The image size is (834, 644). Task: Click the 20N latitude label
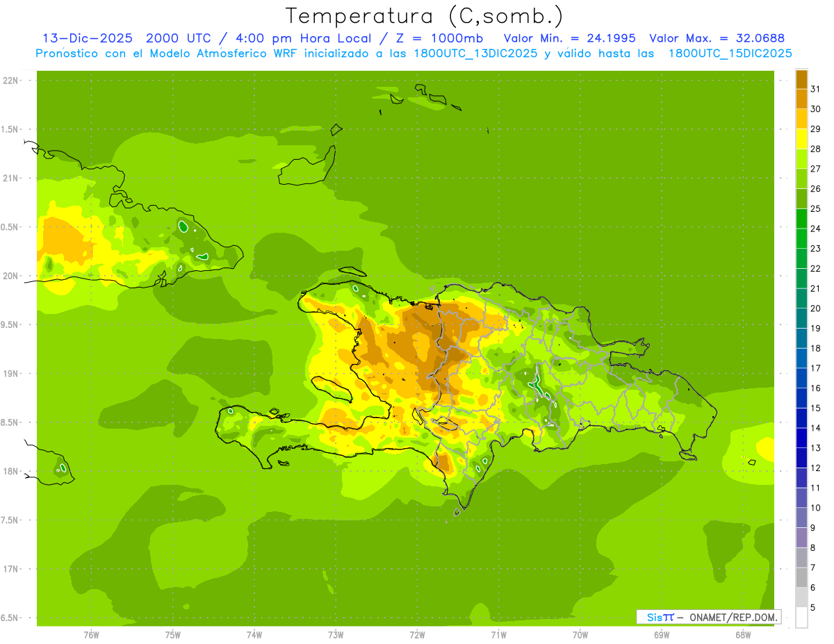(12, 276)
